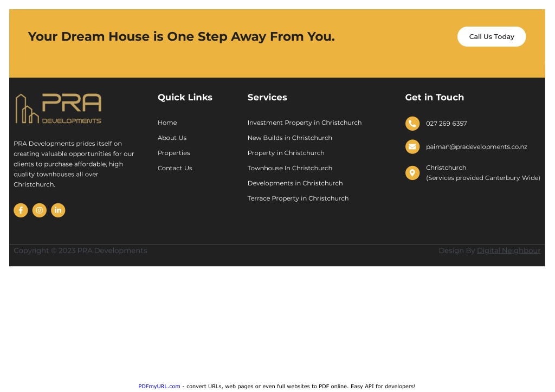Click the envelope email icon
Image resolution: width=555 pixels, height=392 pixels.
tap(412, 146)
